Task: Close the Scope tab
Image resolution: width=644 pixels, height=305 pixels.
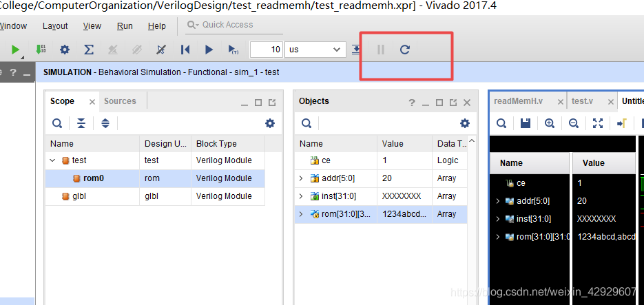Action: (x=92, y=102)
